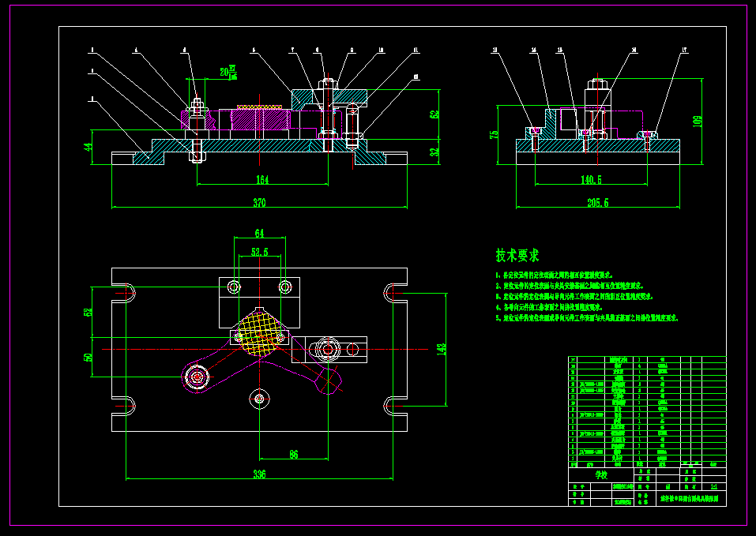Click technical requirement line numbered 2

point(570,286)
